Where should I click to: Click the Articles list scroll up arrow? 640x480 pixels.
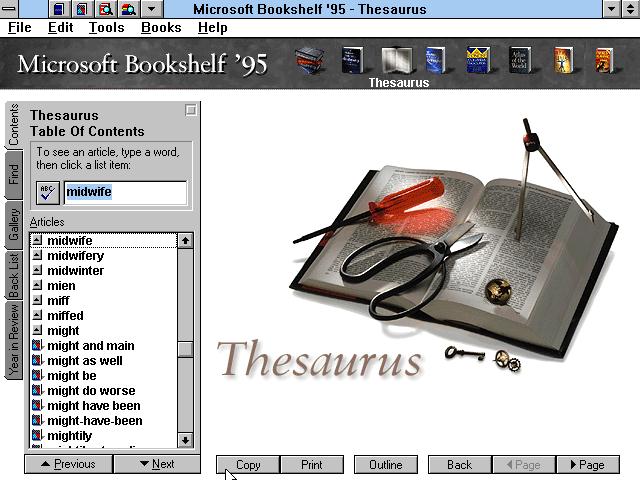click(185, 240)
